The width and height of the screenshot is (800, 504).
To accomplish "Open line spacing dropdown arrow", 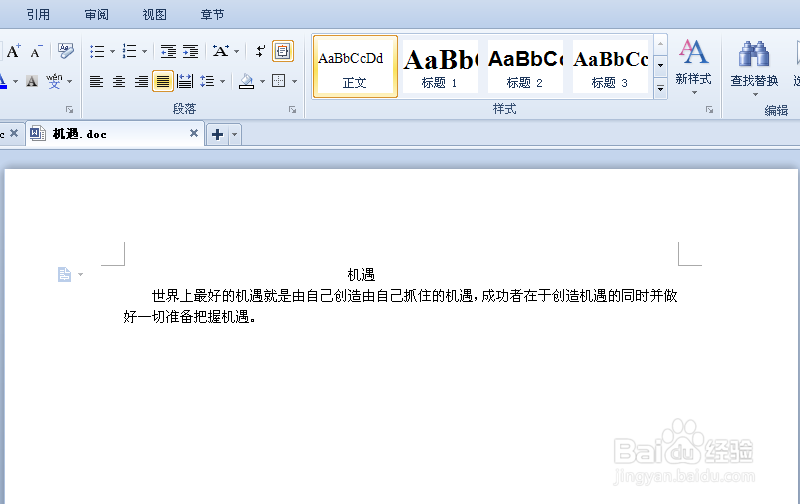I will 222,82.
